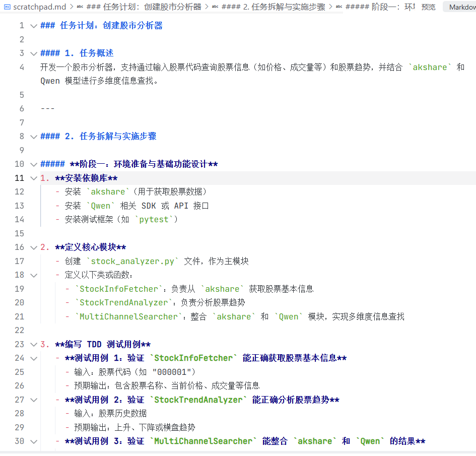Image resolution: width=476 pixels, height=456 pixels.
Task: Click the abc symbol icon before 阶段一 breadcrumb
Action: 339,7
